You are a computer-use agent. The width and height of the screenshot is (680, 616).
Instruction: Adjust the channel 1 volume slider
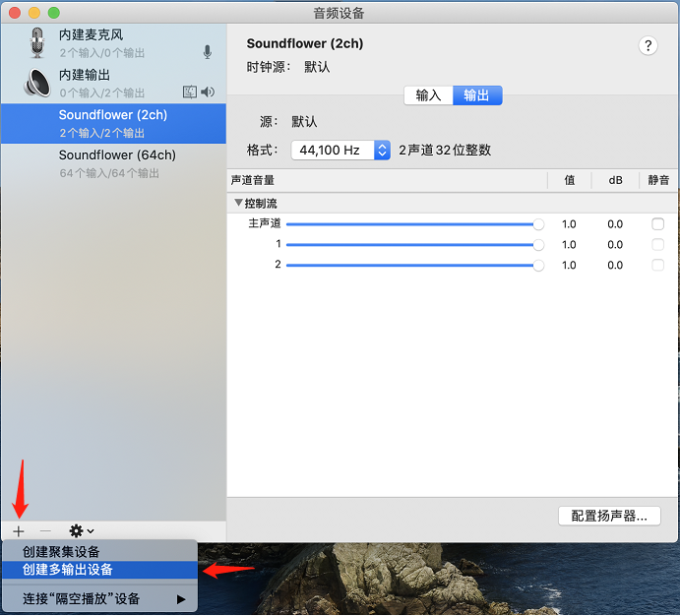pos(415,245)
